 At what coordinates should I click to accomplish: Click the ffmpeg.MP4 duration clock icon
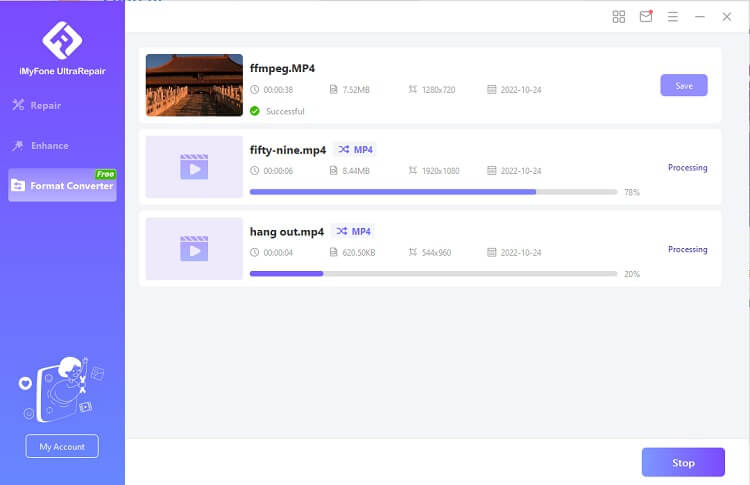[254, 89]
